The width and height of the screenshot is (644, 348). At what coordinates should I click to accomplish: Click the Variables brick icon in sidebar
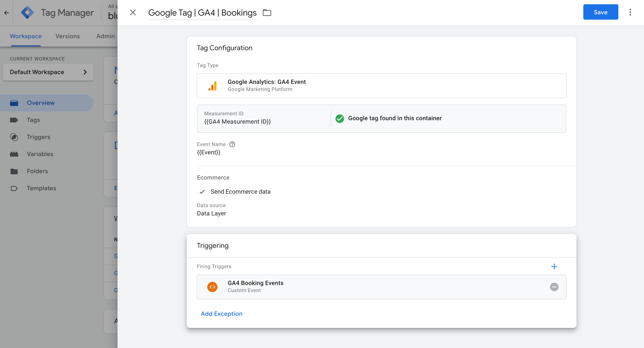point(14,154)
